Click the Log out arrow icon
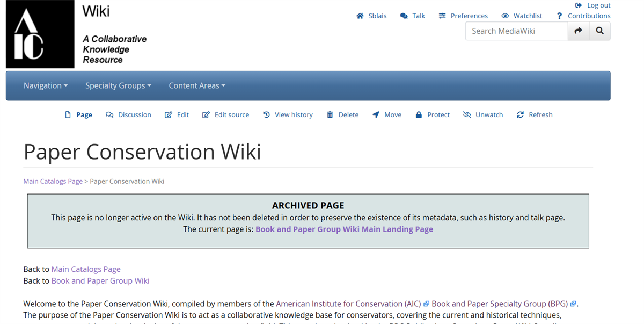The width and height of the screenshot is (644, 324). 579,5
